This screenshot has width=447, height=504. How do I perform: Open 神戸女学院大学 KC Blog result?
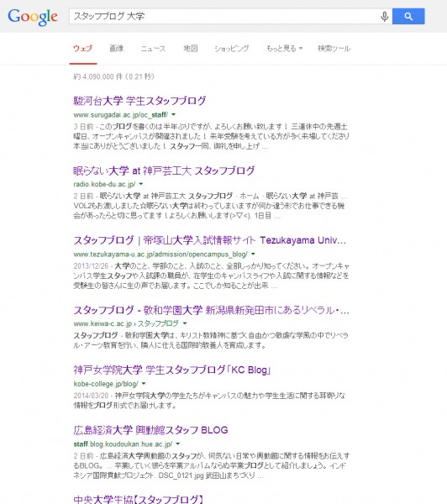tap(172, 370)
